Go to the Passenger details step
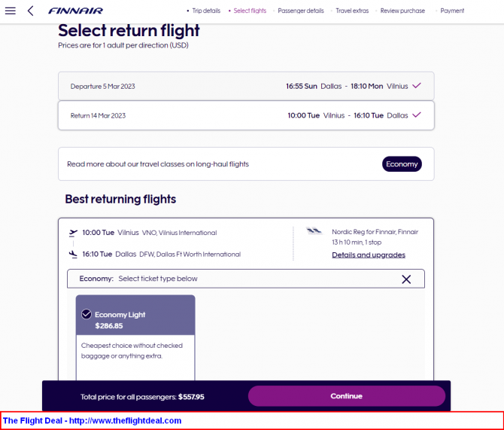Viewport: 504px width, 430px height. tap(301, 11)
